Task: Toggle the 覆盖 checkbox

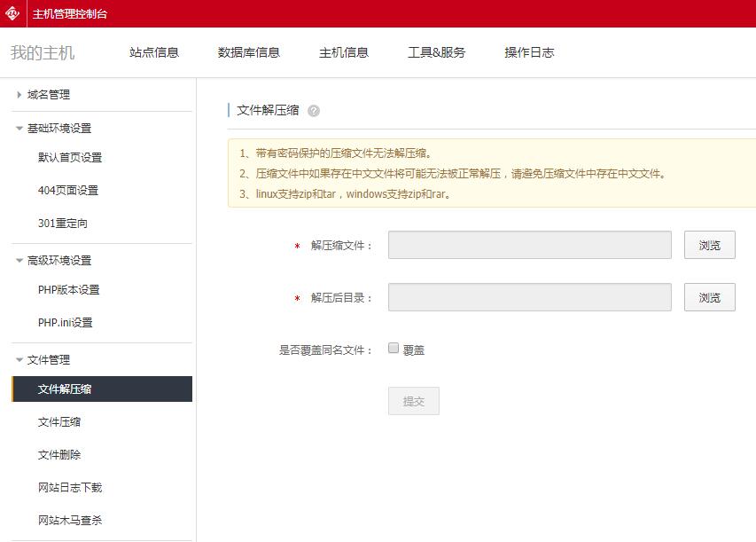Action: pos(394,348)
